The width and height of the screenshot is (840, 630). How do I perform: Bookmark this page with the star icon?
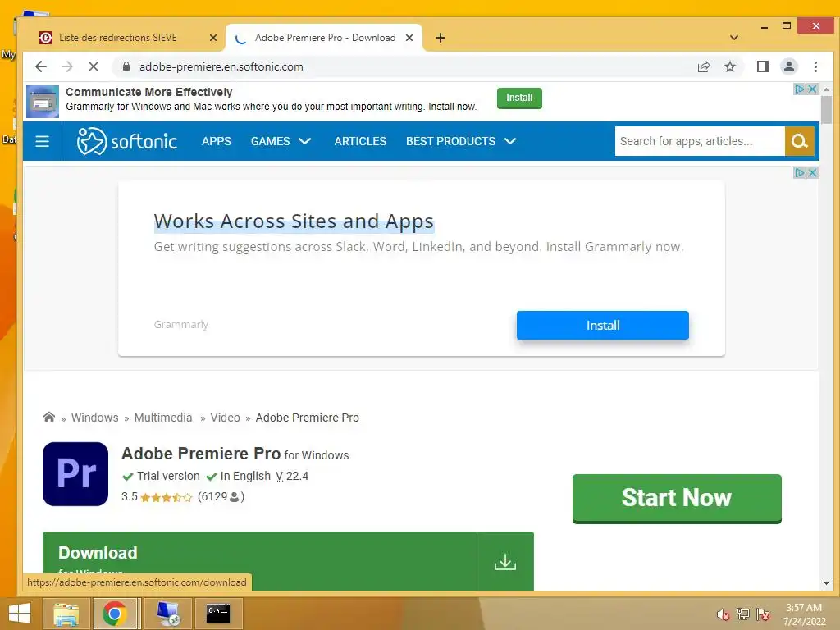click(x=729, y=66)
